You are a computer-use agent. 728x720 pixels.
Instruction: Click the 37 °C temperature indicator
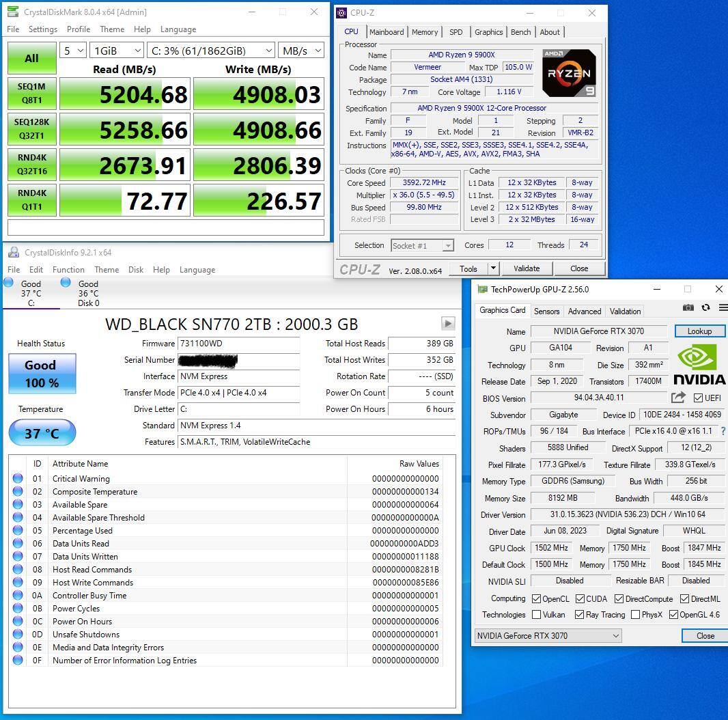point(42,433)
